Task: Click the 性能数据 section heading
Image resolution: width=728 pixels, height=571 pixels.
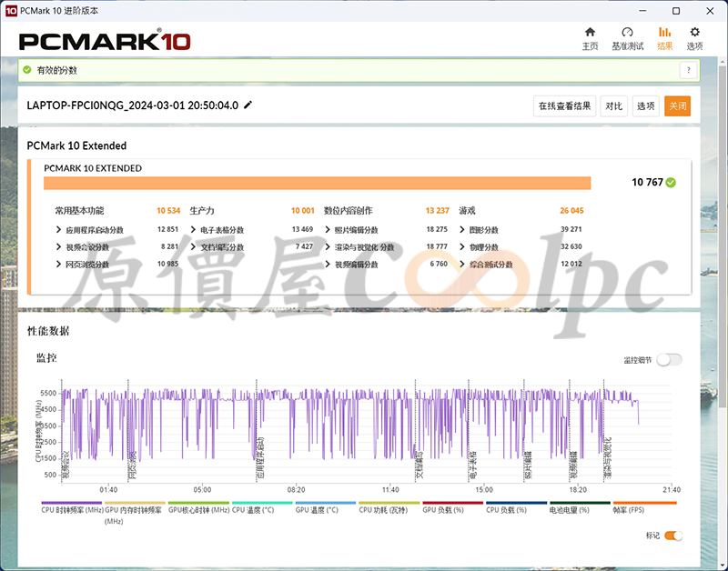Action: [48, 331]
